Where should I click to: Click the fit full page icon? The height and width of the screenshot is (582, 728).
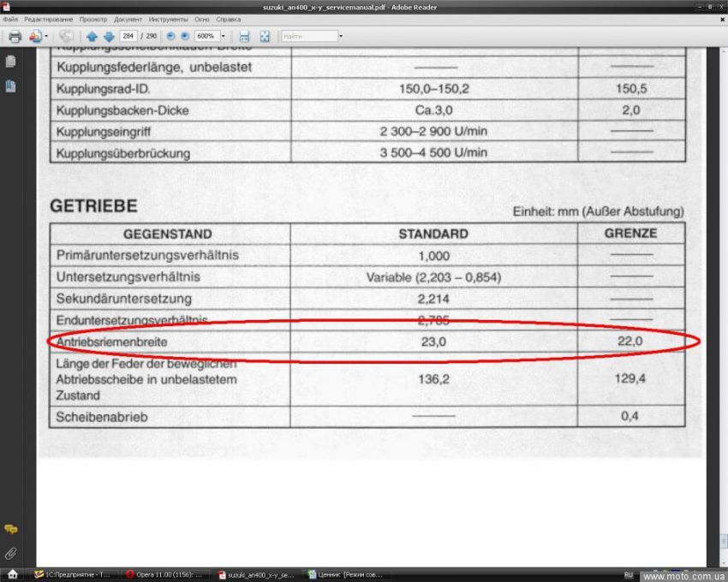[x=265, y=37]
